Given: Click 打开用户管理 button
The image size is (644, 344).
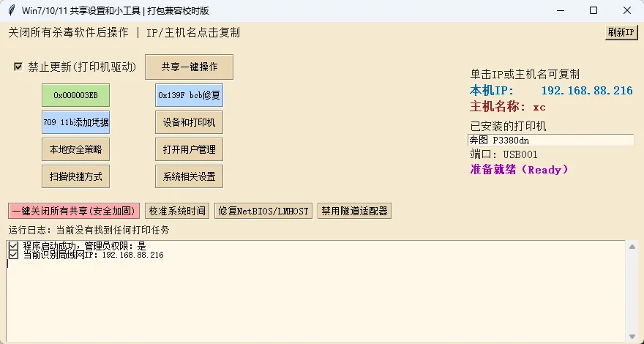Looking at the screenshot, I should [x=189, y=149].
